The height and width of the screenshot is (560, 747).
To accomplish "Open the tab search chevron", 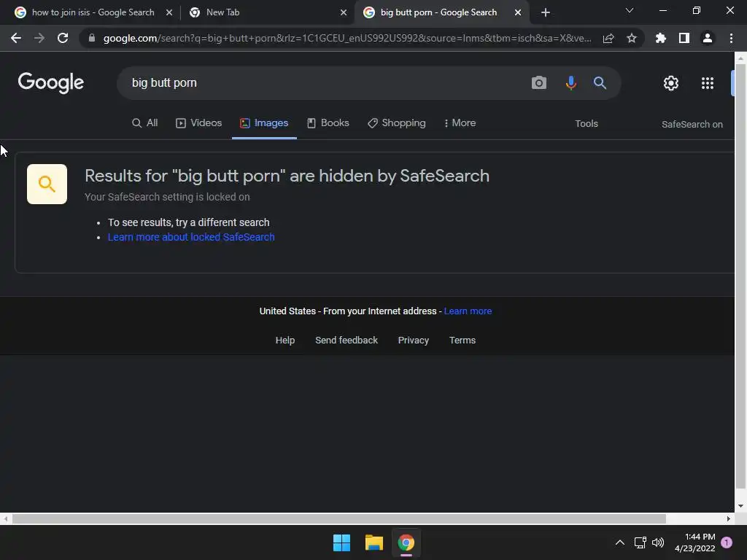I will coord(630,10).
